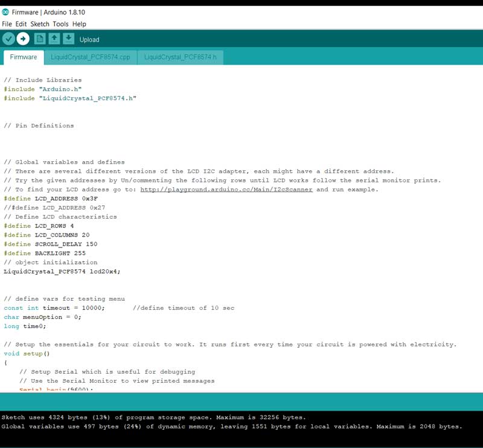The width and height of the screenshot is (483, 448).
Task: Click the '// Define LCD characteristics' comment
Action: tap(60, 217)
